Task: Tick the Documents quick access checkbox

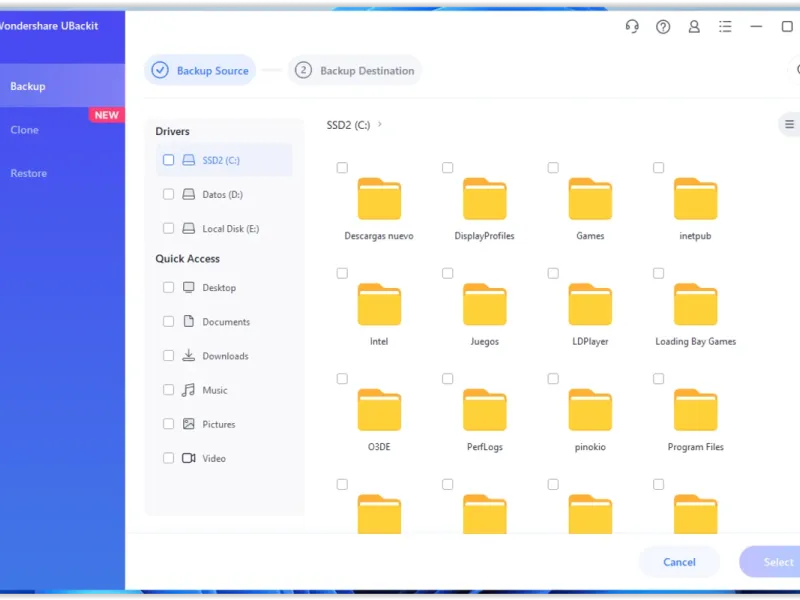Action: [168, 321]
